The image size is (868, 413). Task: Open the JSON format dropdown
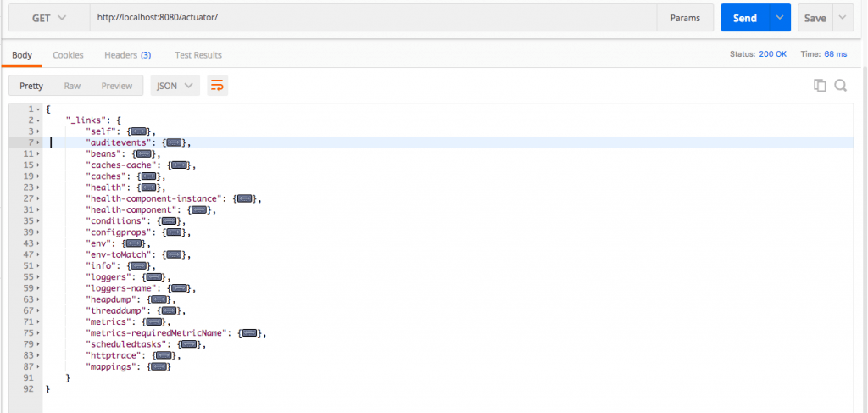coord(175,86)
